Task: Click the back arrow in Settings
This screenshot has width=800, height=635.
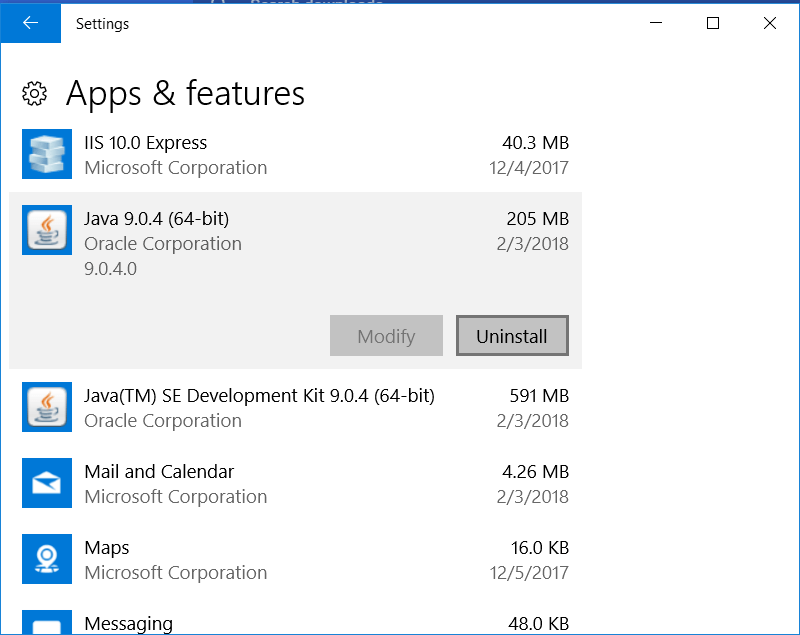Action: pos(30,23)
